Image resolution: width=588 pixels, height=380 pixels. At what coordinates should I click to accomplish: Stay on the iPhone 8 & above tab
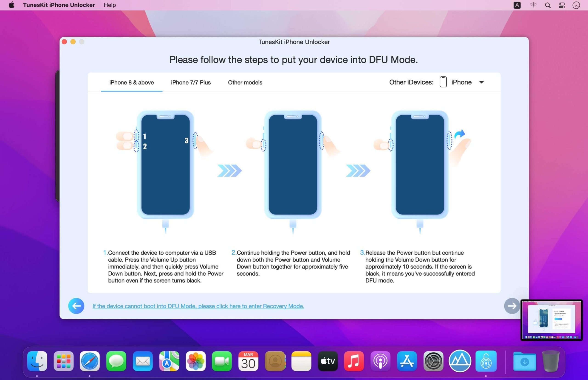point(131,82)
